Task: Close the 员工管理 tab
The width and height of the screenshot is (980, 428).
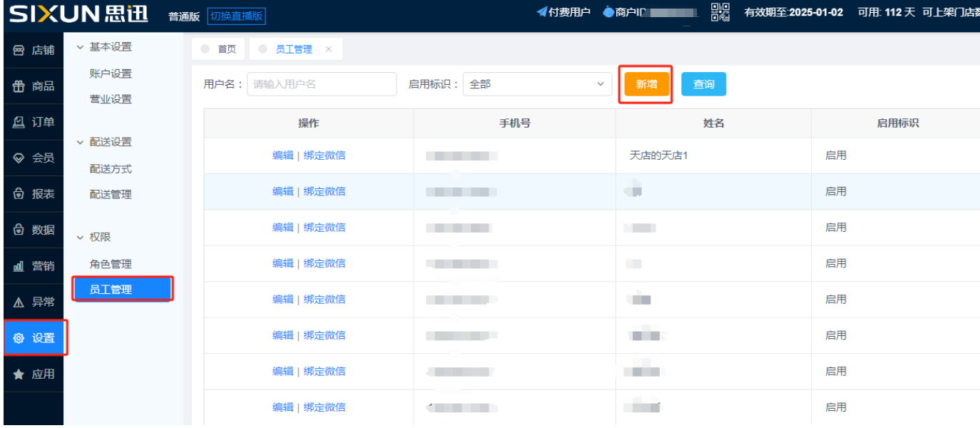Action: (x=328, y=49)
